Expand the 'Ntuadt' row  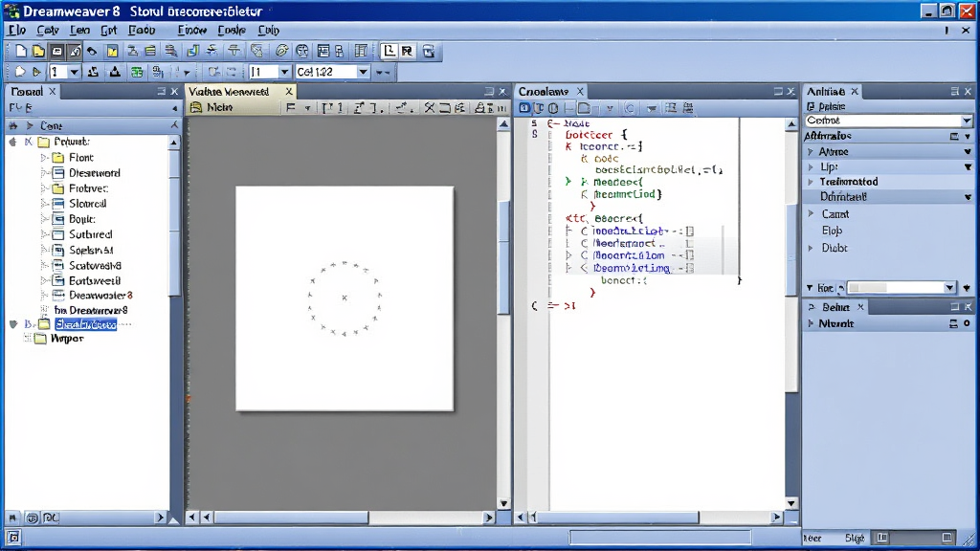click(811, 323)
